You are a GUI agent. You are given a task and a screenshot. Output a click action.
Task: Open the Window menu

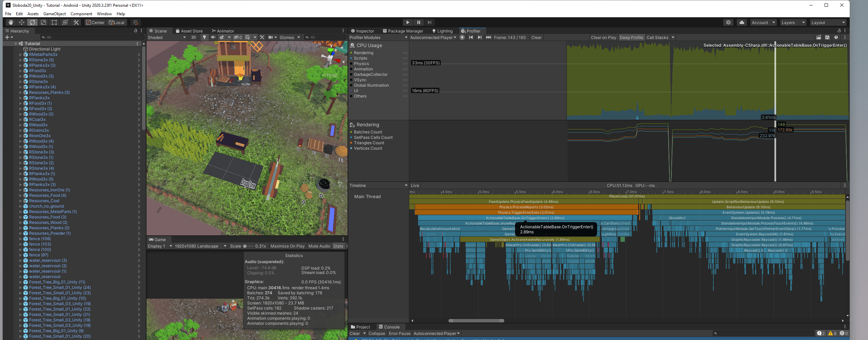coord(104,14)
